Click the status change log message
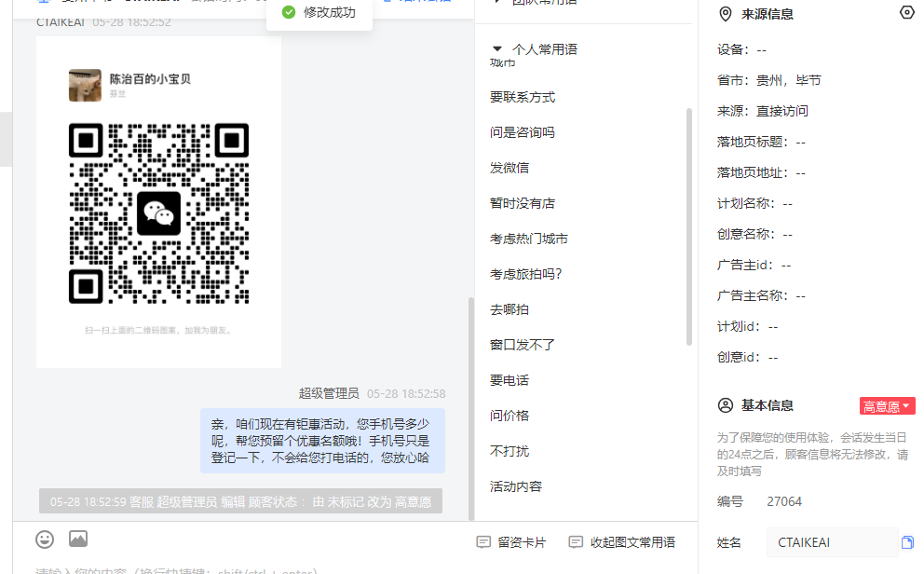 (240, 501)
